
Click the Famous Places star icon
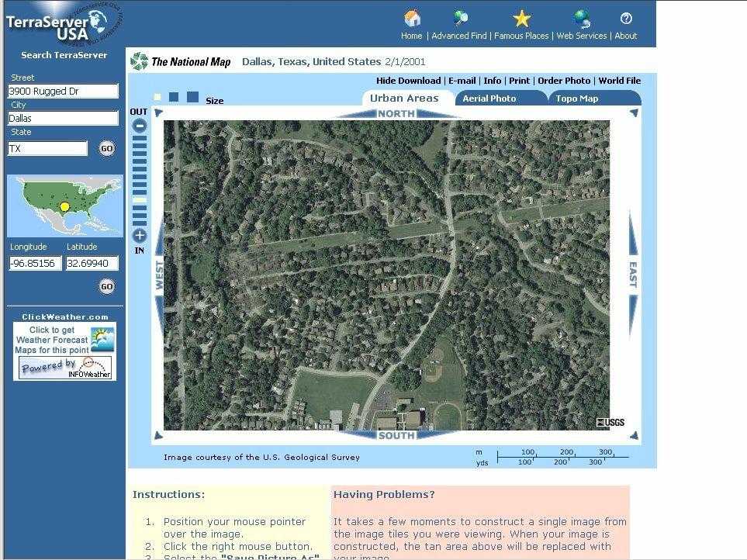click(521, 19)
